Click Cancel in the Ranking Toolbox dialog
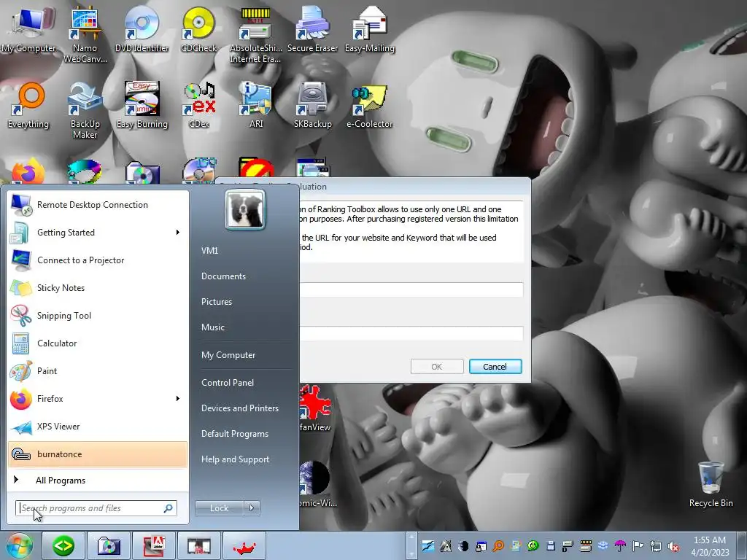747x560 pixels. [495, 367]
